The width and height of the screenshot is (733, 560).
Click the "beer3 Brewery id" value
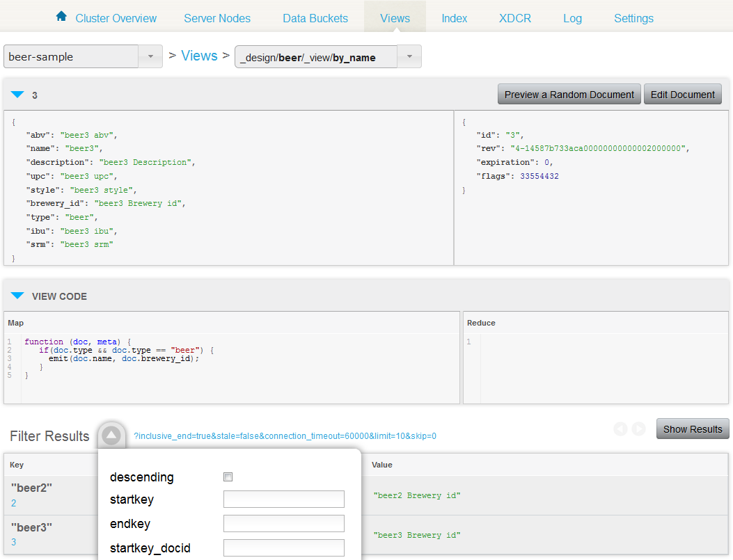tap(417, 535)
